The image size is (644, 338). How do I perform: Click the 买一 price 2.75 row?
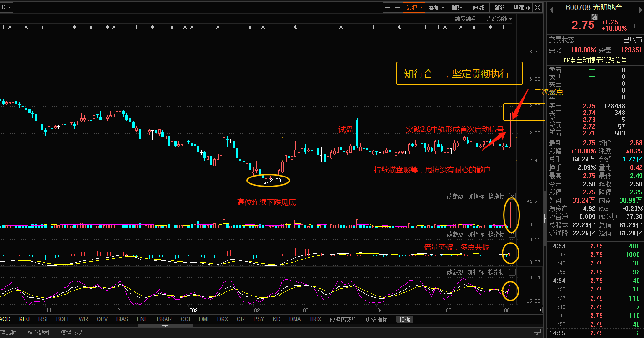click(x=595, y=106)
